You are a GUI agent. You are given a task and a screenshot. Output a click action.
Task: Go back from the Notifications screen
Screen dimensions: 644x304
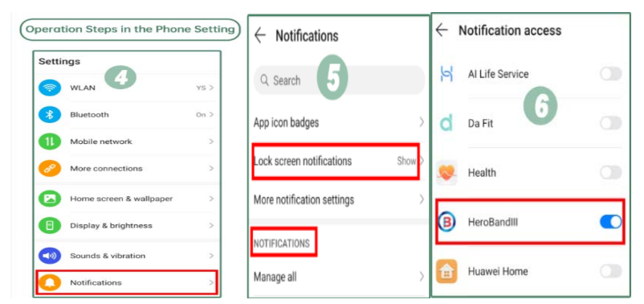click(260, 36)
